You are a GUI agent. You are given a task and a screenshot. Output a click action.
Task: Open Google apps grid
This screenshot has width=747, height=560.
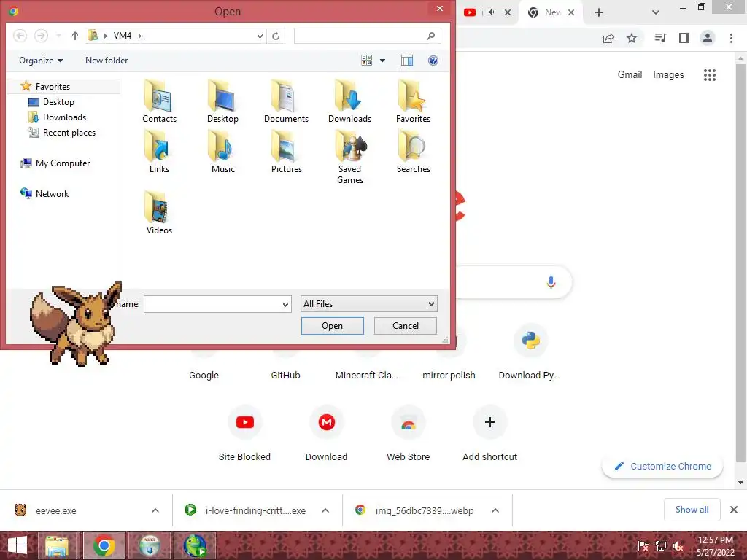(710, 75)
